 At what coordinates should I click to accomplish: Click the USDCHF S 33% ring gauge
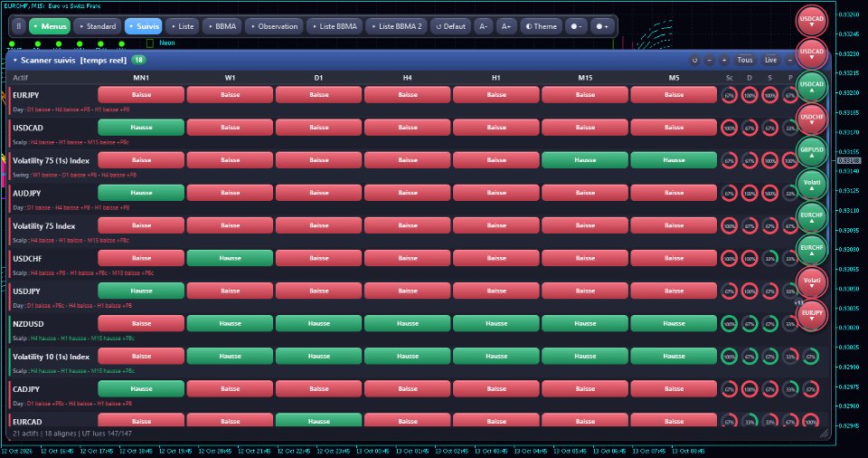point(770,258)
